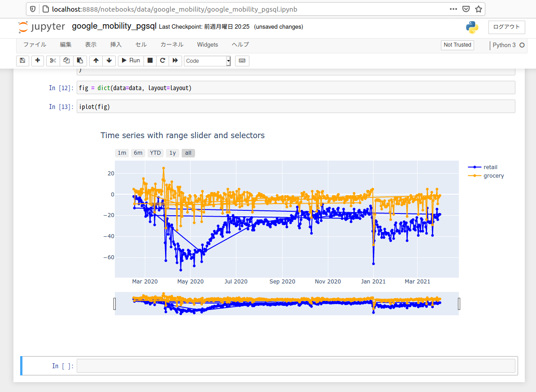Open the ファイル menu

[x=34, y=44]
